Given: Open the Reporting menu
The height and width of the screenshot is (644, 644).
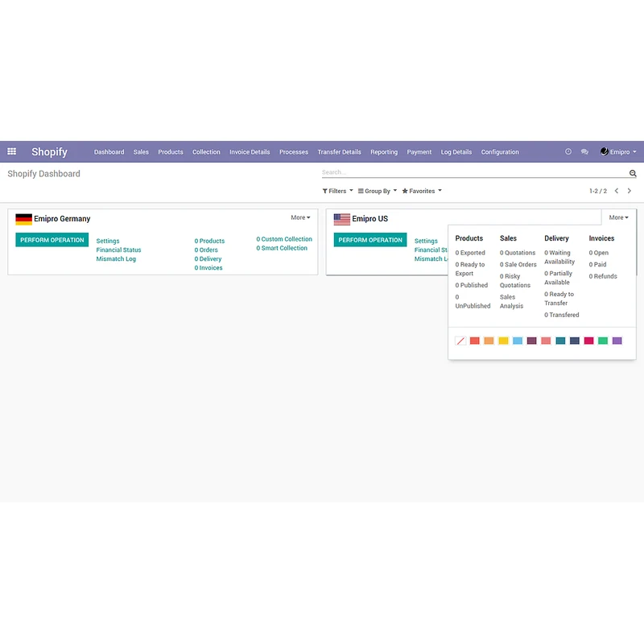Looking at the screenshot, I should point(384,152).
